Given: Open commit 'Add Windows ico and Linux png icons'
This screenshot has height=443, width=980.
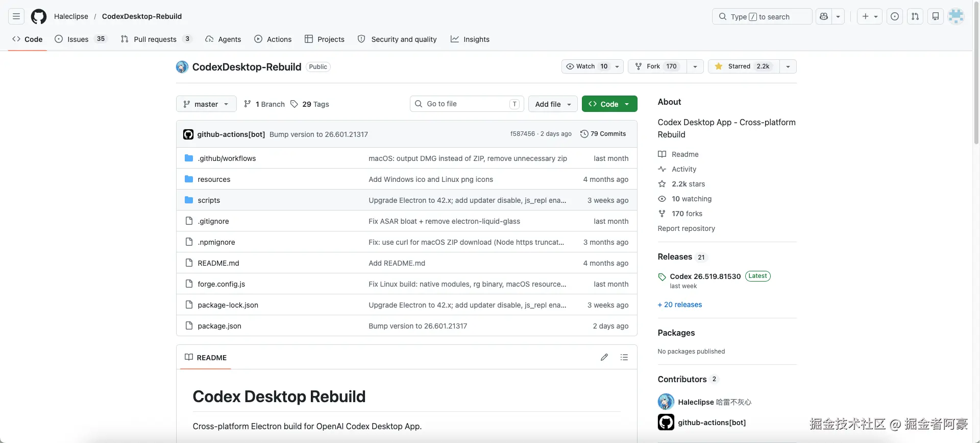Looking at the screenshot, I should point(431,179).
